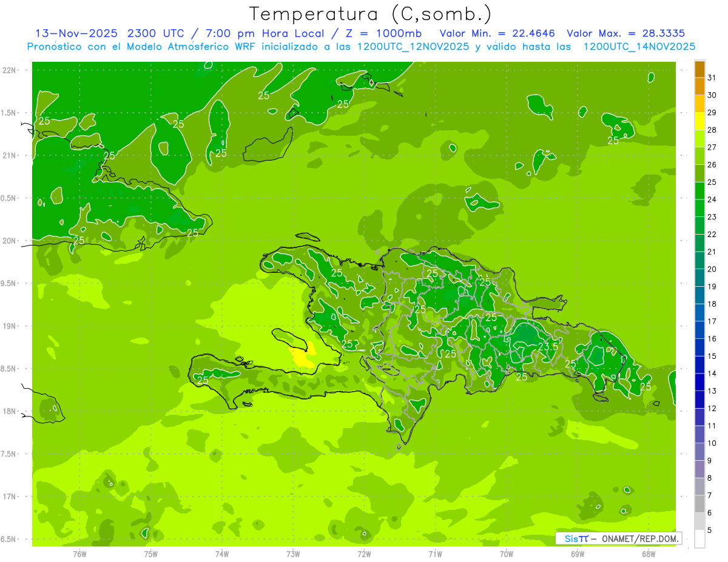Screen dimensions: 728x562
Task: Click the legend value "31"
Action: 712,78
